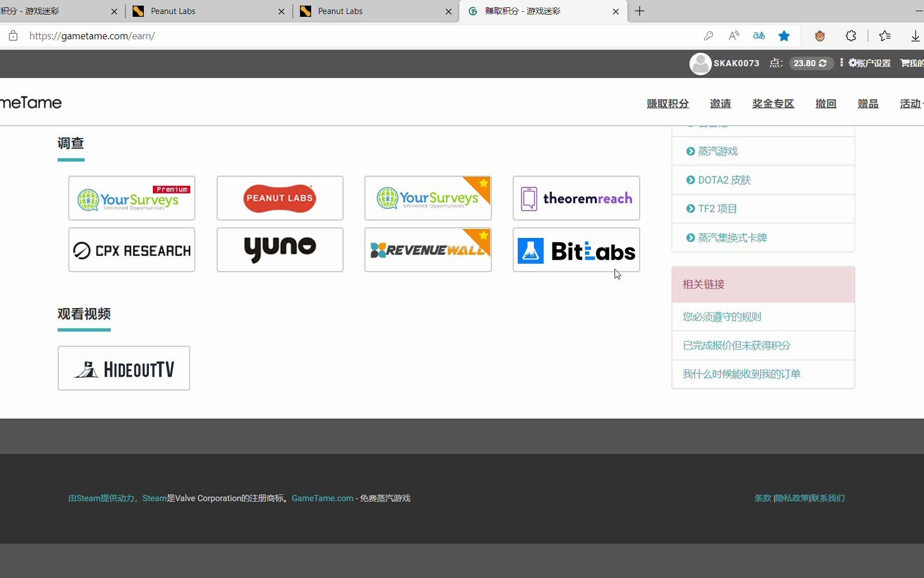The height and width of the screenshot is (578, 924).
Task: Click the password key icon in address bar
Action: point(709,36)
